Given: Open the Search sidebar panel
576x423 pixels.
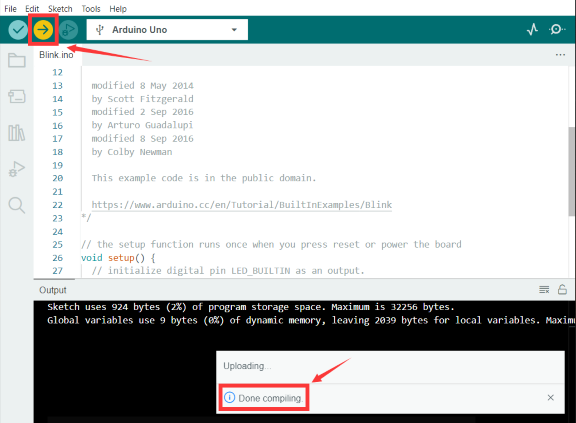Looking at the screenshot, I should (x=17, y=205).
